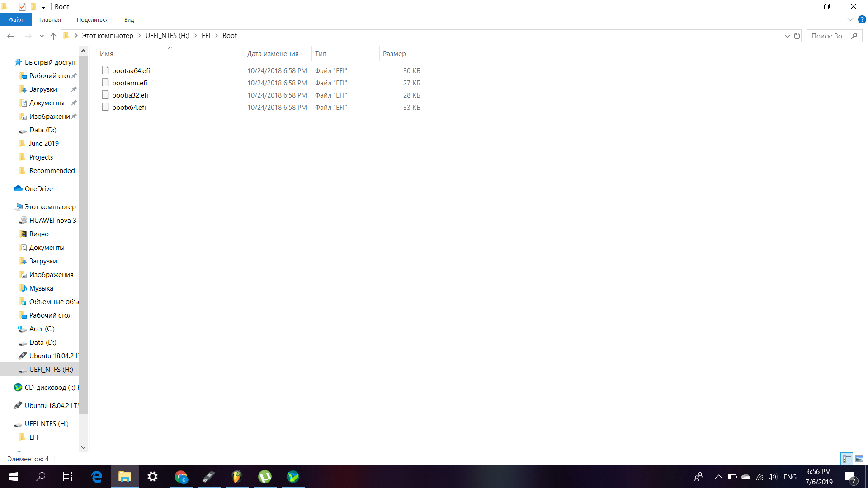Viewport: 868px width, 488px height.
Task: Open address bar history dropdown
Action: coord(787,36)
